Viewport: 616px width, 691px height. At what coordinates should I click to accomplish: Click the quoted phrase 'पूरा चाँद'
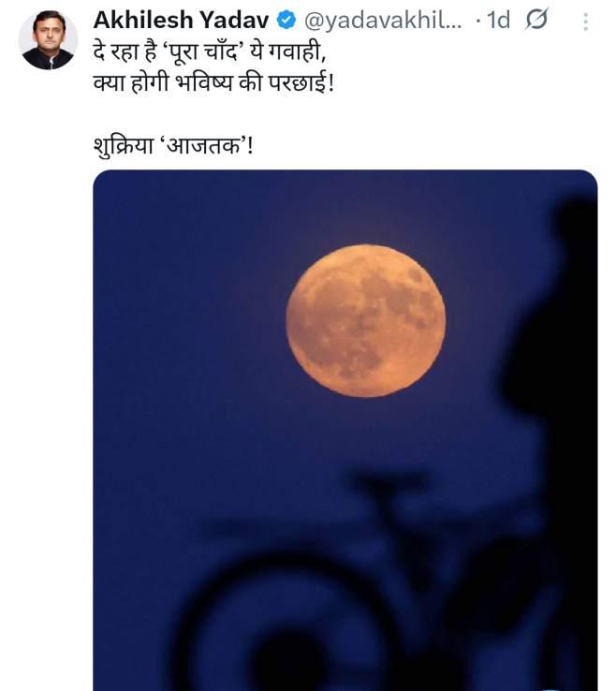click(203, 52)
